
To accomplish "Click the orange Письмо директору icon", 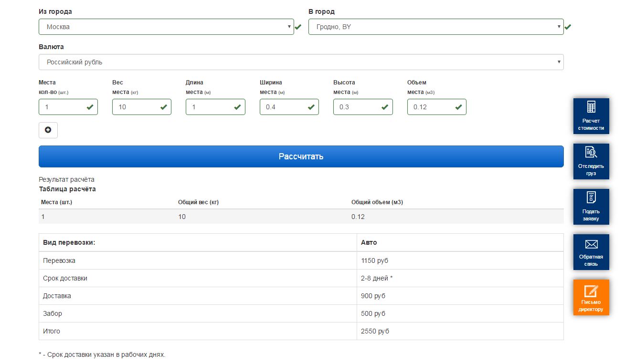I will (x=591, y=290).
